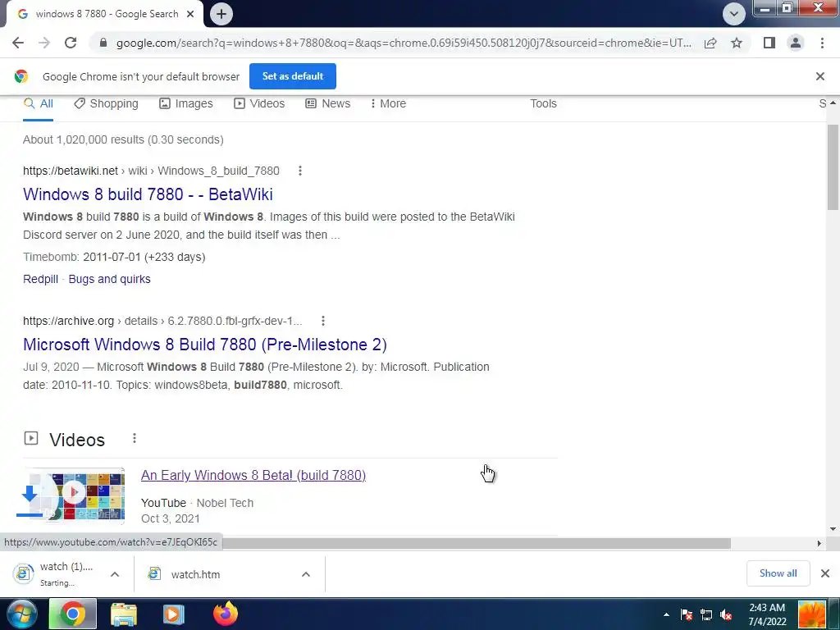Click the vertical scrollbar thumb

pyautogui.click(x=833, y=167)
